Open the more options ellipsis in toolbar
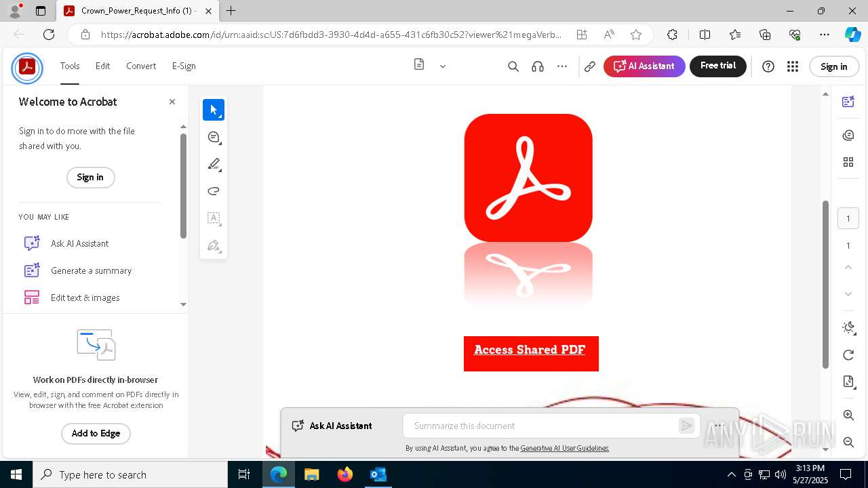This screenshot has width=868, height=488. 562,66
